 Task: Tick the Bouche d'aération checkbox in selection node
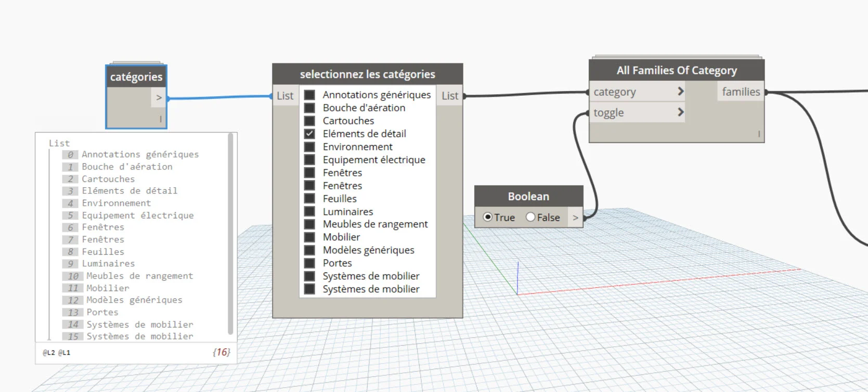coord(309,108)
